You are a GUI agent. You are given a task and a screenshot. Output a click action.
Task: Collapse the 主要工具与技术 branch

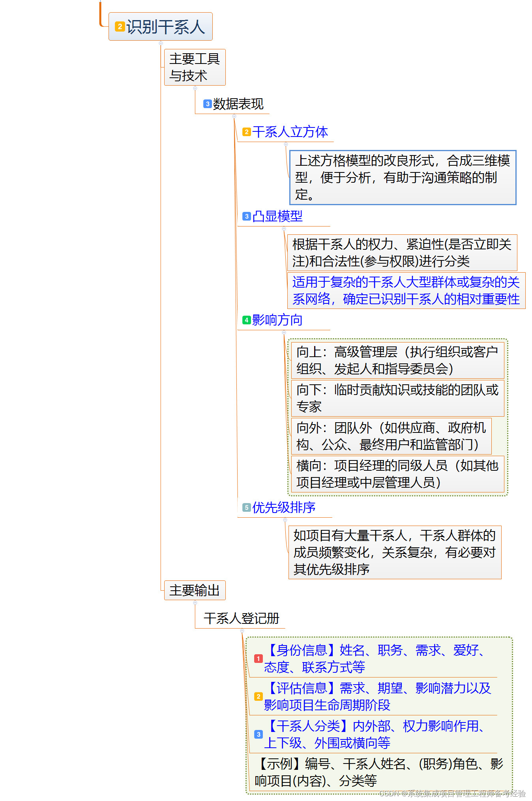[195, 88]
